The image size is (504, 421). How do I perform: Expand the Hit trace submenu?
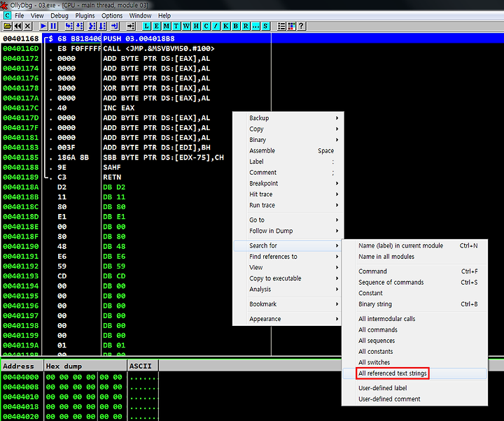288,194
